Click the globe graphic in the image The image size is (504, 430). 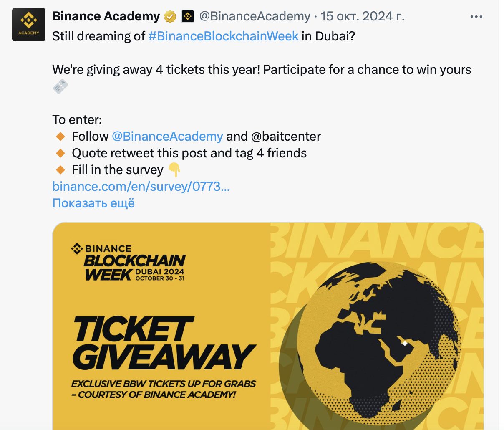tap(380, 342)
